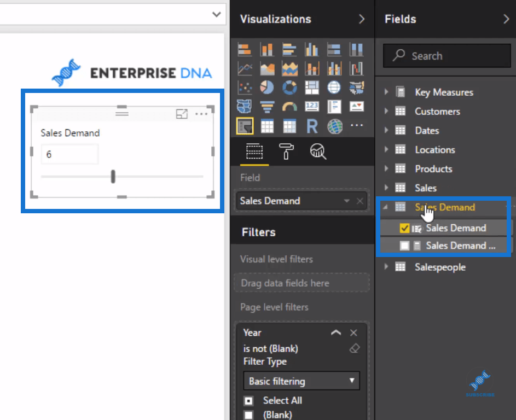Select the clustered bar chart visualization
516x420 pixels.
click(x=289, y=50)
